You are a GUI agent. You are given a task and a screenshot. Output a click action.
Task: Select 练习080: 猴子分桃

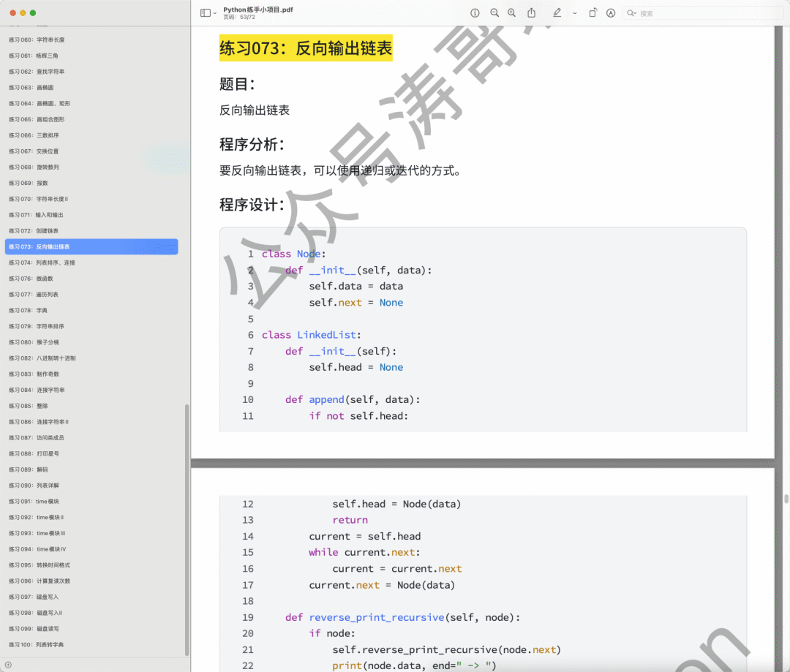point(34,342)
